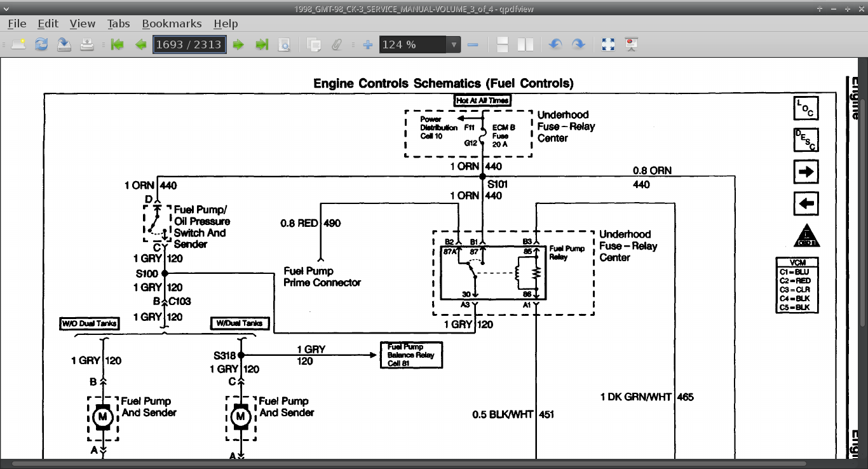Click the Engine Controls Schematics heading
Viewport: 868px width, 469px height.
[444, 83]
